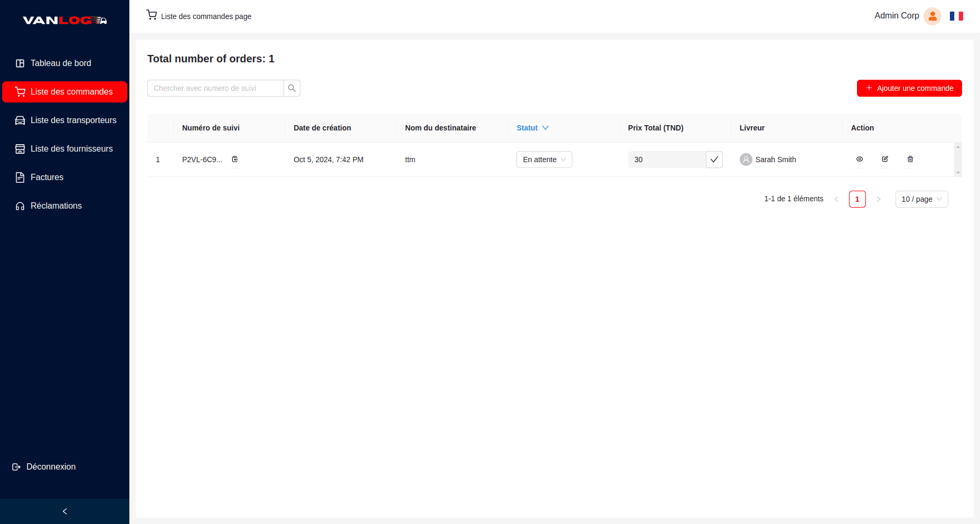
Task: Click the cart icon in the page header
Action: 152,15
